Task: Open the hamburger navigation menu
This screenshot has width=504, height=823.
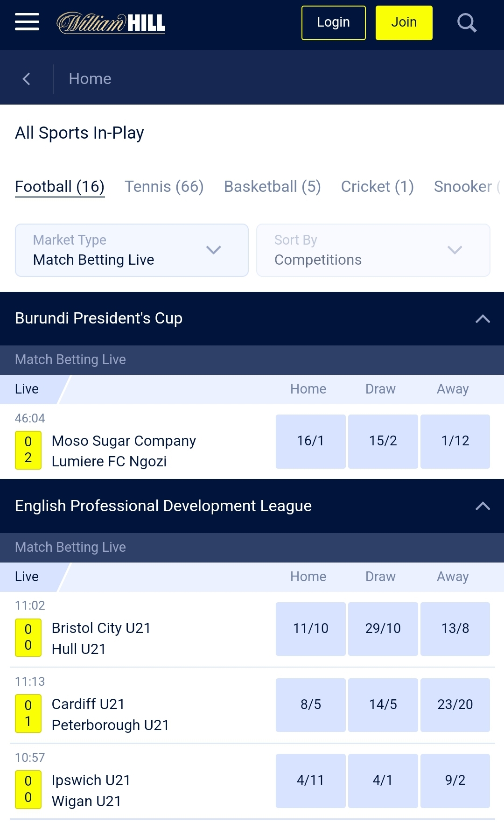Action: pyautogui.click(x=27, y=22)
